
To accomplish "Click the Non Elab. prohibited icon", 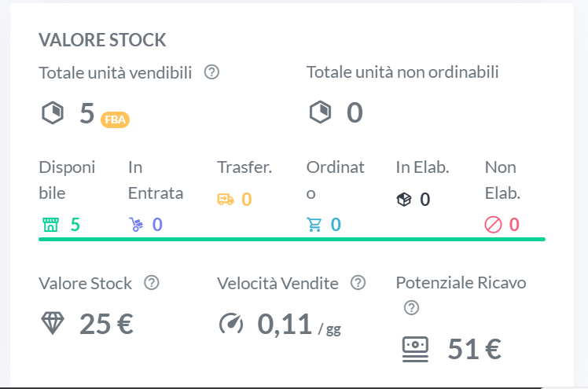I will [x=493, y=225].
